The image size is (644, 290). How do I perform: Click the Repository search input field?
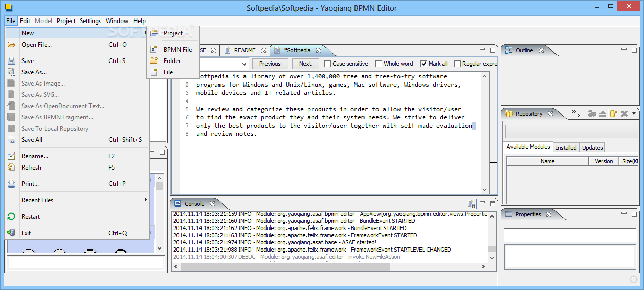(x=571, y=131)
